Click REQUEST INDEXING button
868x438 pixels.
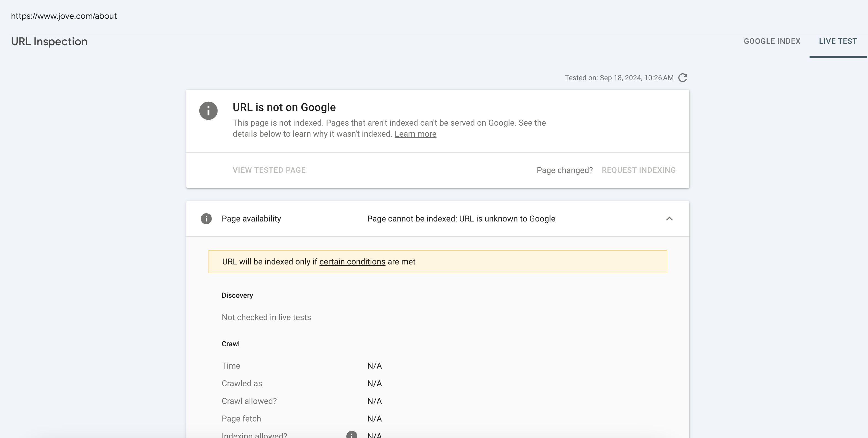click(639, 170)
